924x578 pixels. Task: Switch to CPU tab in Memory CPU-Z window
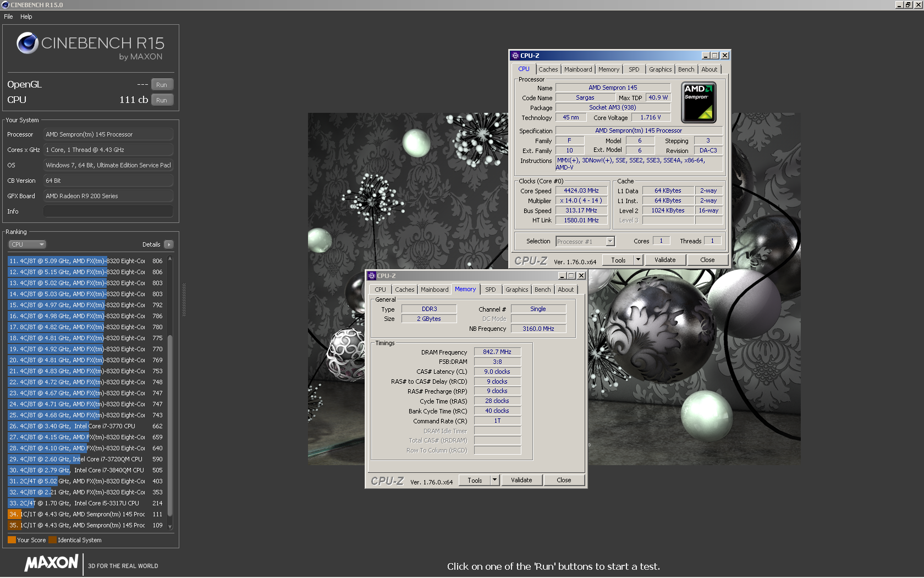(x=380, y=290)
